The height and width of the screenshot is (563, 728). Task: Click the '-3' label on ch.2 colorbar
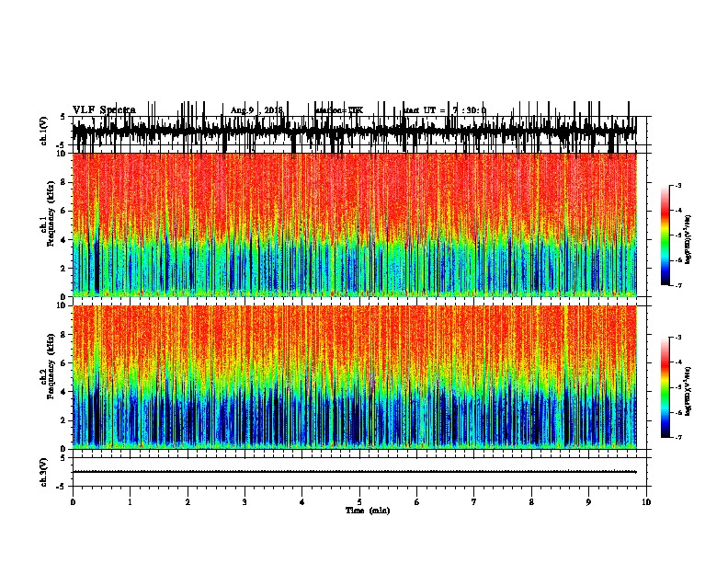(677, 338)
